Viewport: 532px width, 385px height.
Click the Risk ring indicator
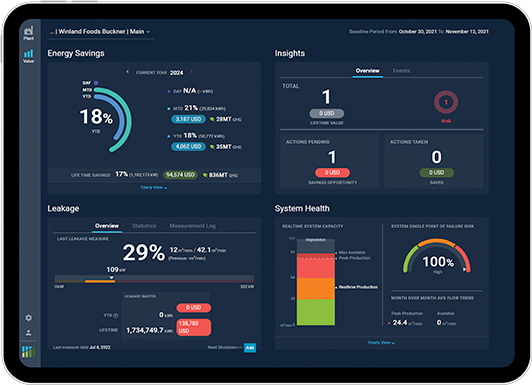[446, 102]
